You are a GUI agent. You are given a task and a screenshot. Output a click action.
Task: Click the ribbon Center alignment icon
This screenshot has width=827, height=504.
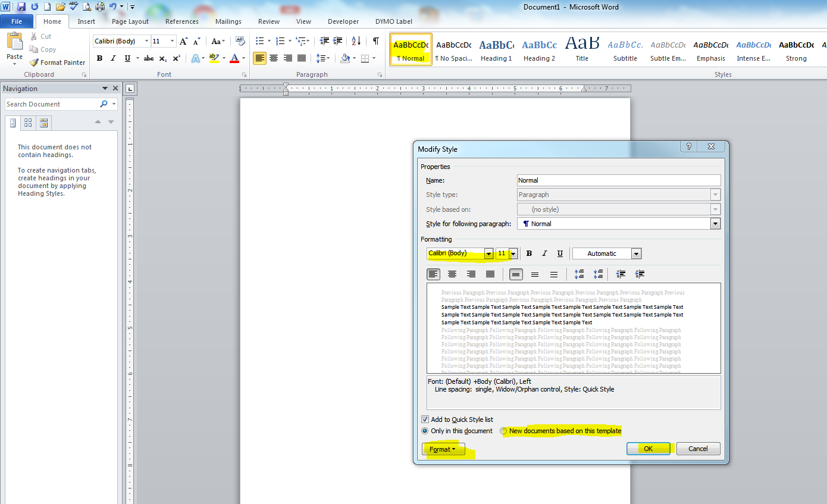274,58
